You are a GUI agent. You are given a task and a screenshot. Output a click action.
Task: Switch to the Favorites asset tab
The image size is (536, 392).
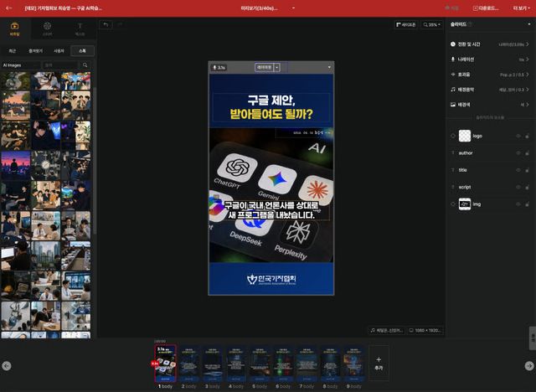click(x=35, y=50)
